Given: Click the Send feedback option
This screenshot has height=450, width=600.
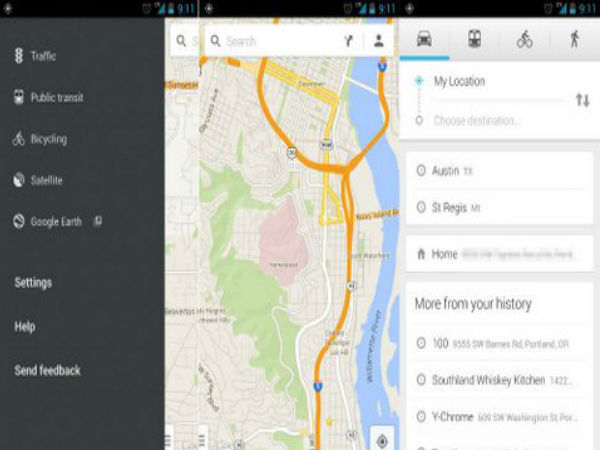Looking at the screenshot, I should [47, 371].
